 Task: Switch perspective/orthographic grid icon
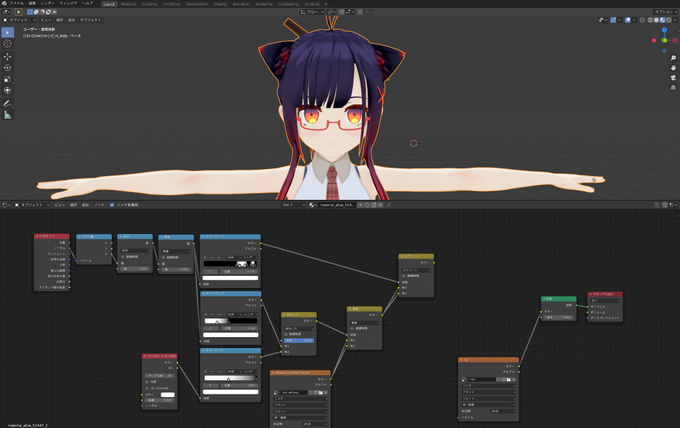click(673, 88)
